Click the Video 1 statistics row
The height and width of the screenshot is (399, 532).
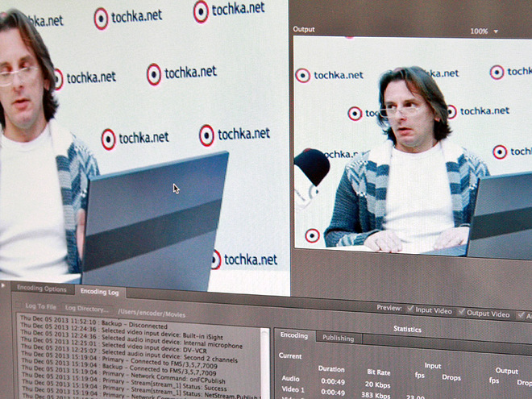coord(293,390)
